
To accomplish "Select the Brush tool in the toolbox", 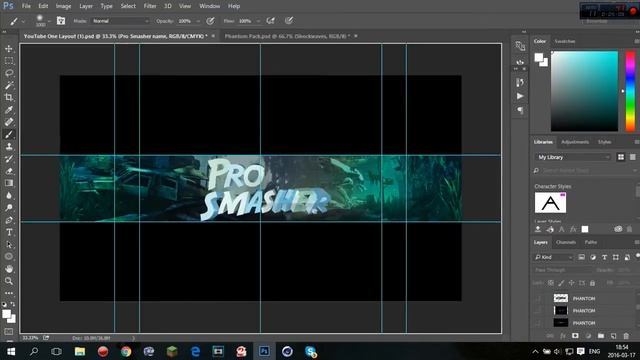I will 9,134.
